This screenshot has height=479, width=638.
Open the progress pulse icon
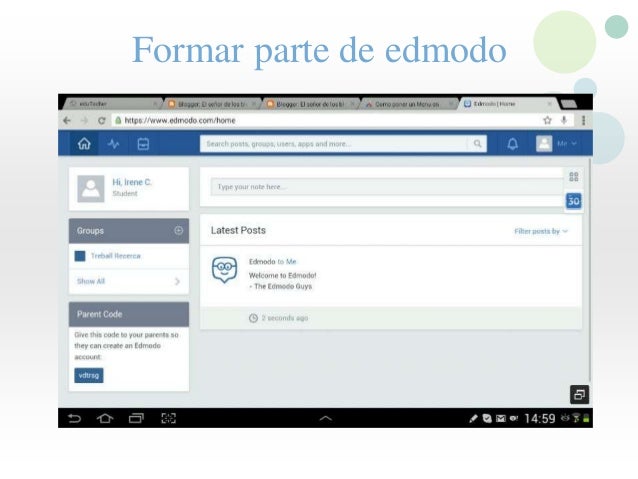click(114, 144)
